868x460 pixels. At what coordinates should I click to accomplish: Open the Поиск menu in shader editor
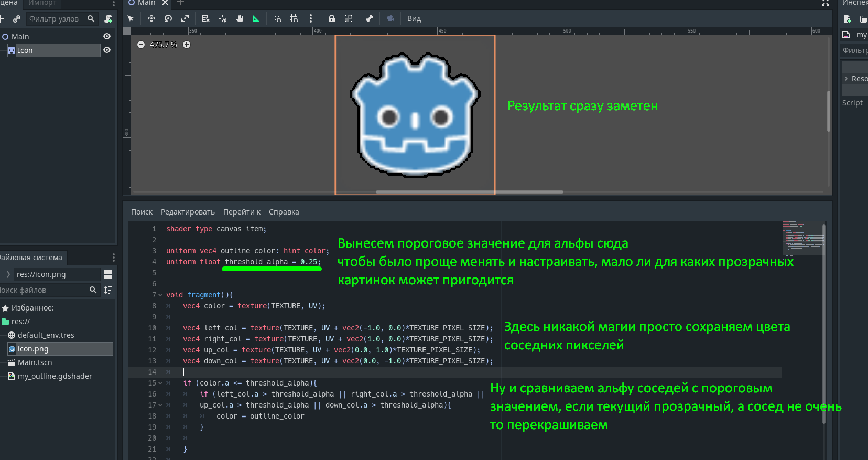point(142,212)
